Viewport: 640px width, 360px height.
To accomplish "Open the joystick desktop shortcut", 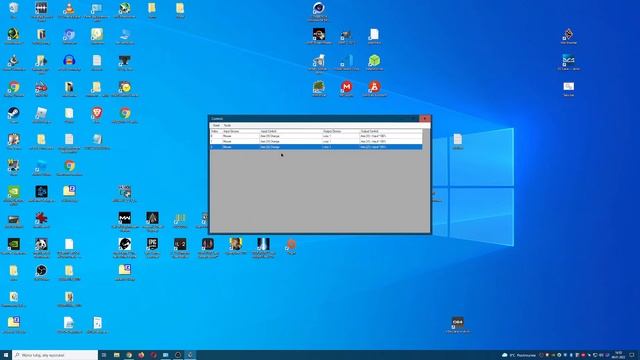I will 13,61.
